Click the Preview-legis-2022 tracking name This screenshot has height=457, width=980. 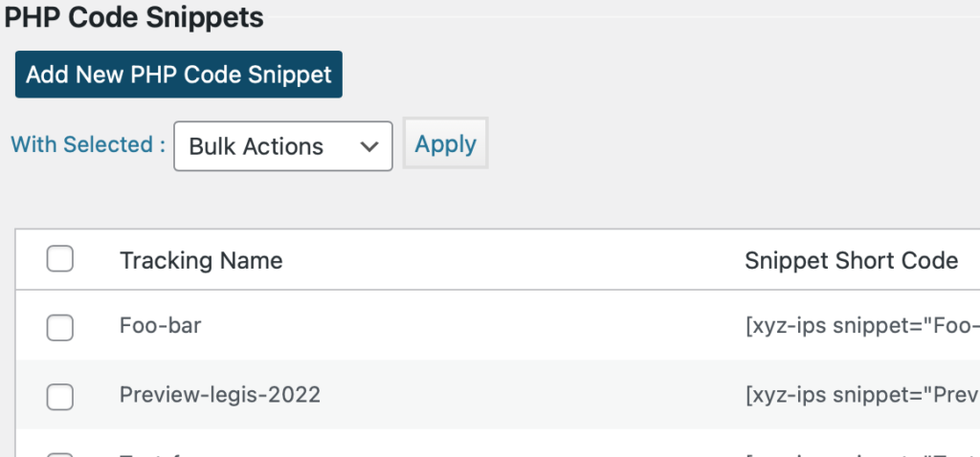coord(220,395)
